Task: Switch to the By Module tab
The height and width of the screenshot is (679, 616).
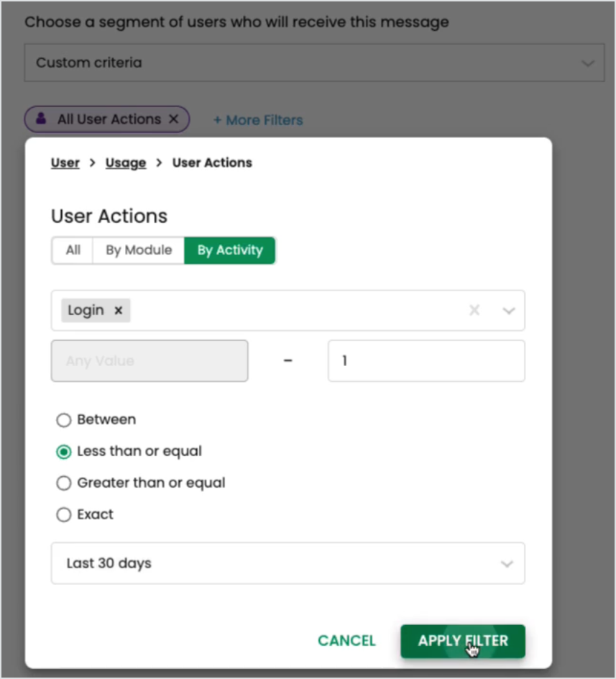Action: pyautogui.click(x=139, y=250)
